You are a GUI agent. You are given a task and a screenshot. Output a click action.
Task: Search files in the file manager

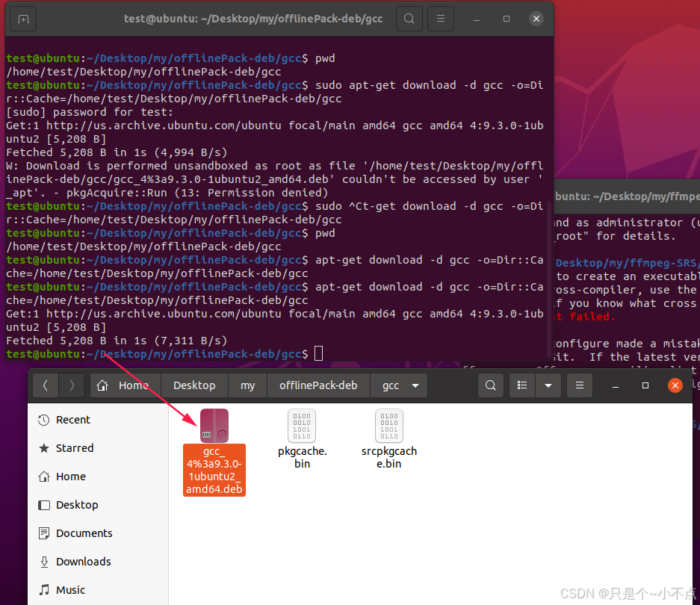click(490, 385)
